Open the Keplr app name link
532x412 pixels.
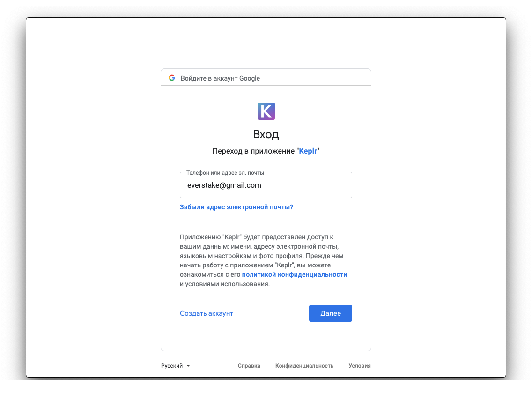(x=308, y=151)
